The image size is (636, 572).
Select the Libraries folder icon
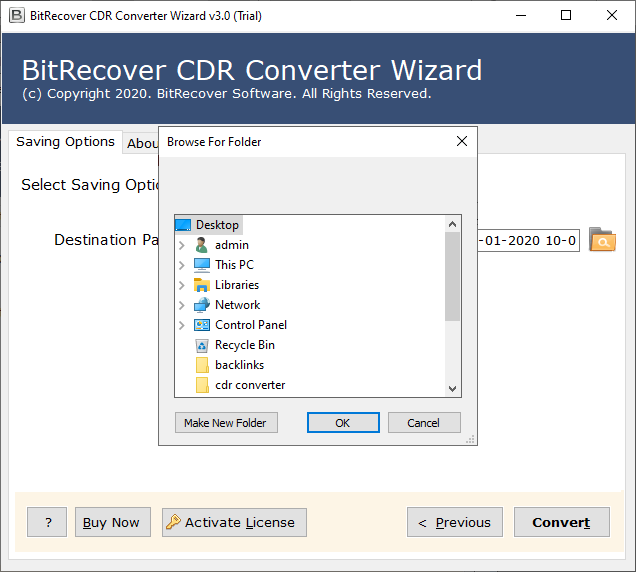tap(202, 285)
